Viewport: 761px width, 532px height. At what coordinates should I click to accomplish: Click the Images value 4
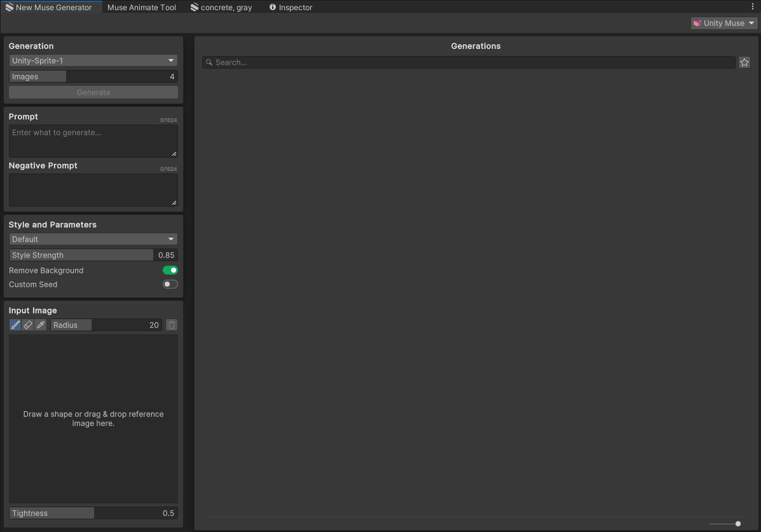(x=172, y=76)
